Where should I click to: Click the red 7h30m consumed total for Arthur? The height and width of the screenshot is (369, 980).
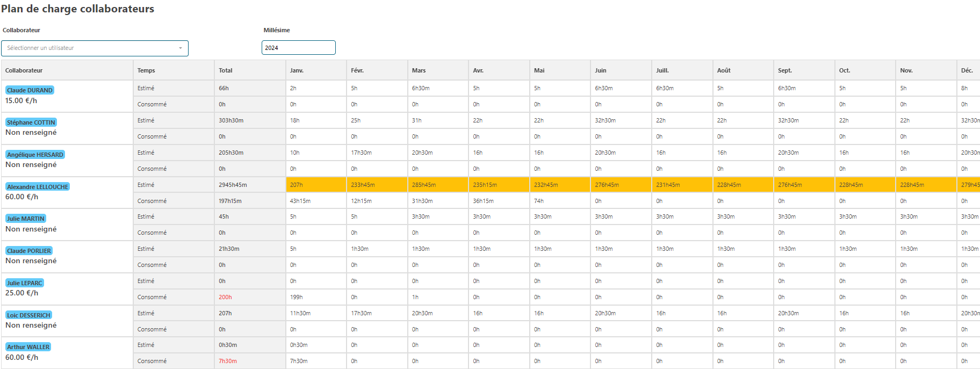228,361
